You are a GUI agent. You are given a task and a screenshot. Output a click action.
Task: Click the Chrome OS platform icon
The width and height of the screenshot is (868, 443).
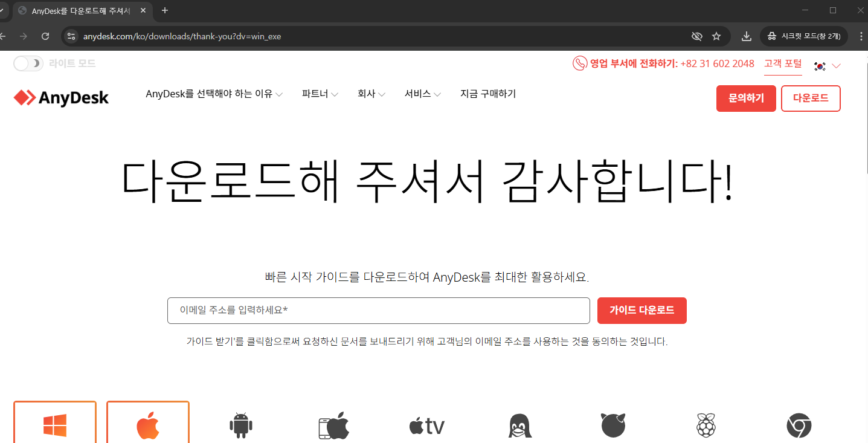tap(799, 425)
